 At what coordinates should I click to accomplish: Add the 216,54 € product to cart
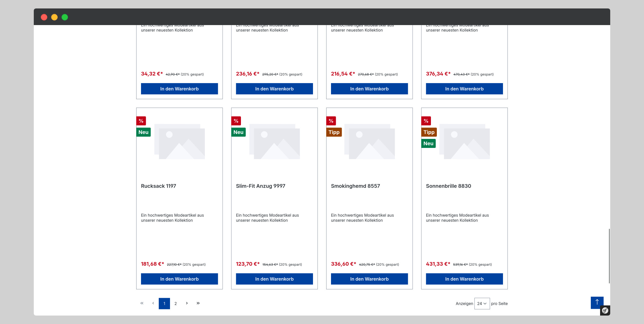point(370,89)
